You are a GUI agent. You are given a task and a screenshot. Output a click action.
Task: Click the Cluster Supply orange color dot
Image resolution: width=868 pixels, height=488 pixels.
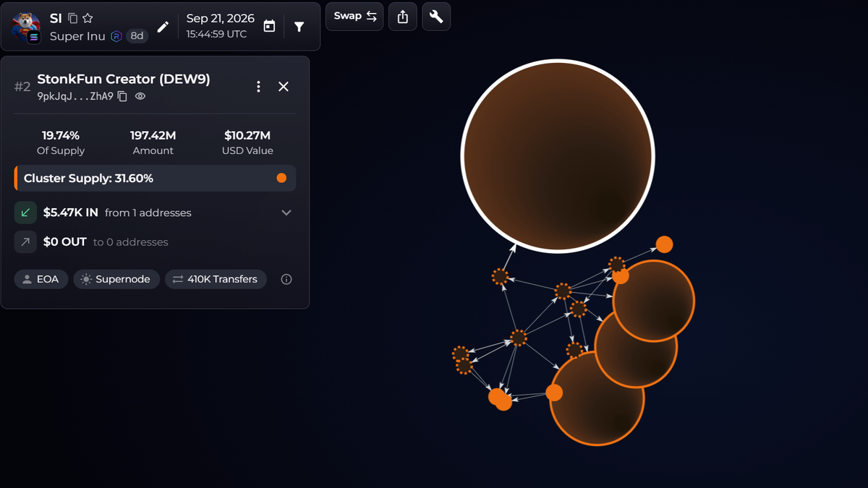281,178
